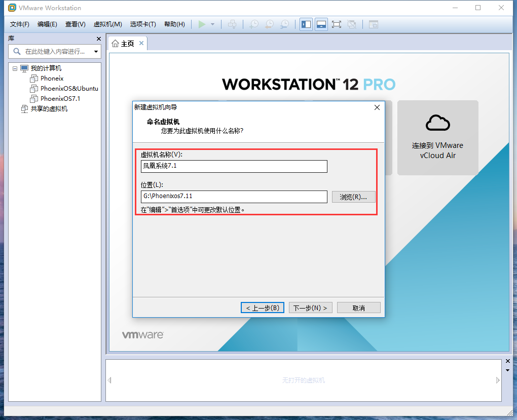Select the Phoneix virtual machine

52,79
